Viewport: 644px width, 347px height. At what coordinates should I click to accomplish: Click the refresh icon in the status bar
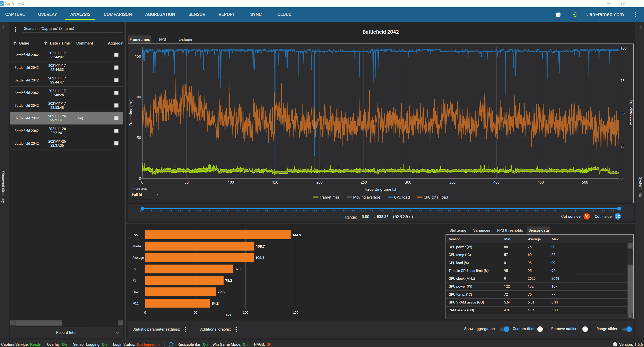tap(171, 344)
